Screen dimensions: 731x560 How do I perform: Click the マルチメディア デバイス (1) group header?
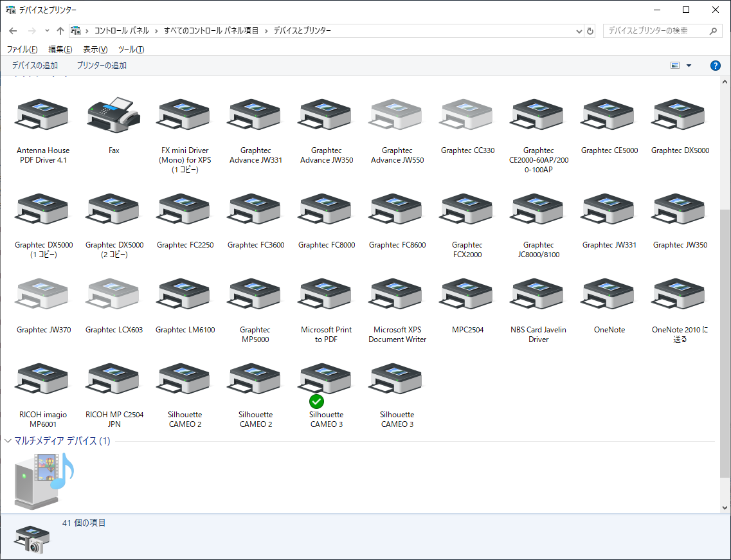click(x=62, y=440)
